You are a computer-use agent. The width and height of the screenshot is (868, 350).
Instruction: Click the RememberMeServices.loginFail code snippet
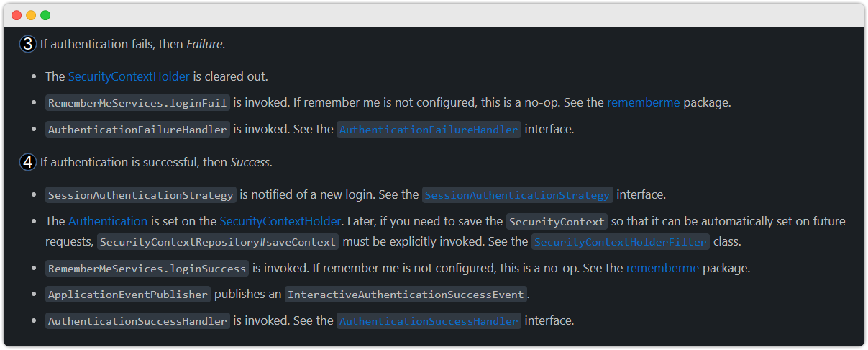click(138, 103)
